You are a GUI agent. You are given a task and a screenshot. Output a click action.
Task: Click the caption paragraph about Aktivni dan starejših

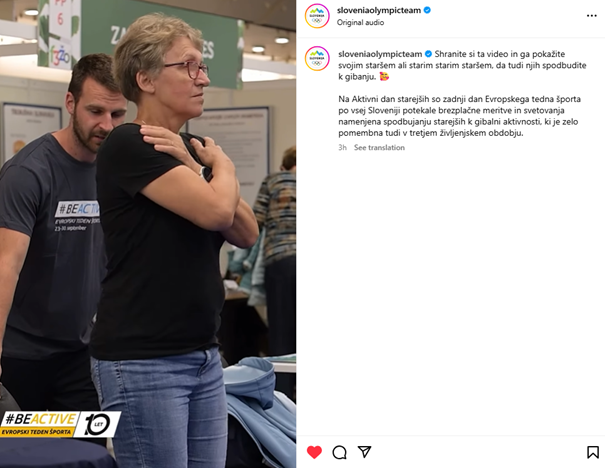[x=459, y=116]
